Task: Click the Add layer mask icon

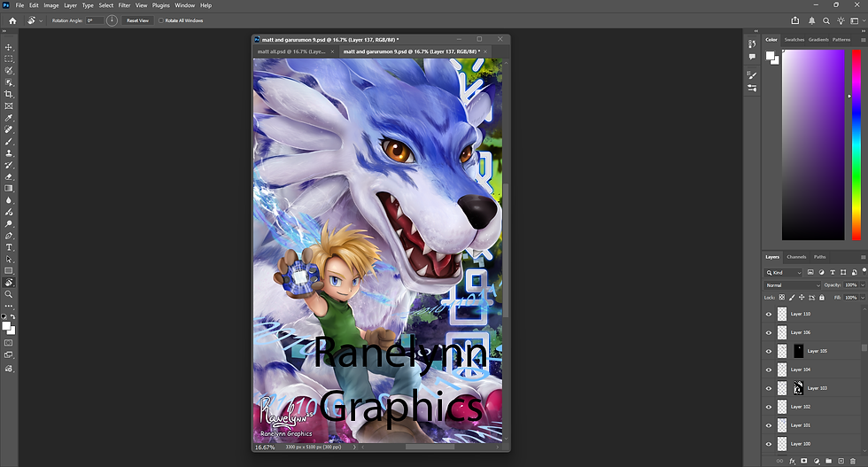Action: (804, 461)
